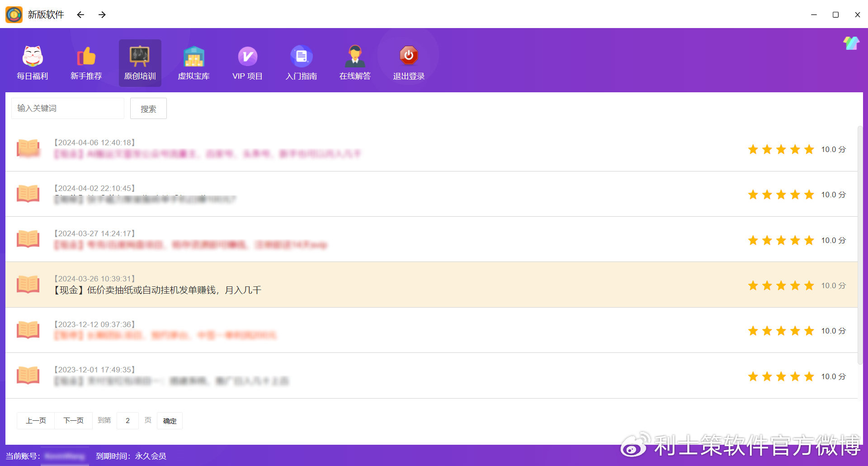The height and width of the screenshot is (466, 868).
Task: Confirm page jump with 确定
Action: pyautogui.click(x=170, y=421)
